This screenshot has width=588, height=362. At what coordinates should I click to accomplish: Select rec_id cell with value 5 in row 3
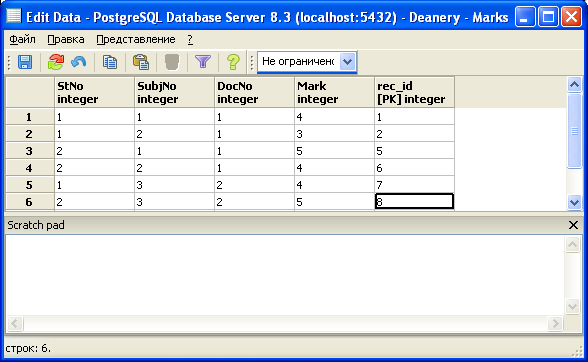pyautogui.click(x=414, y=151)
